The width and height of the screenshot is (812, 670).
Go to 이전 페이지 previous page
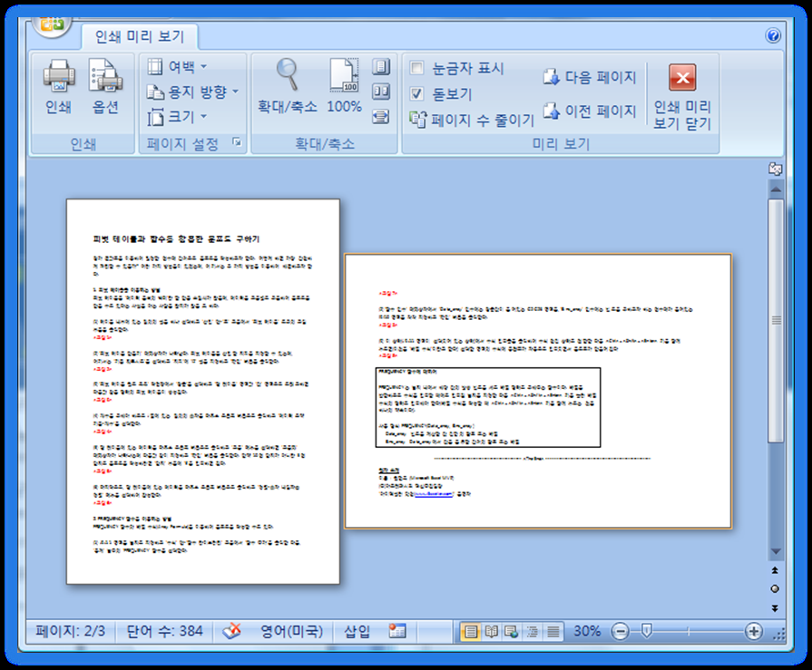coord(590,111)
